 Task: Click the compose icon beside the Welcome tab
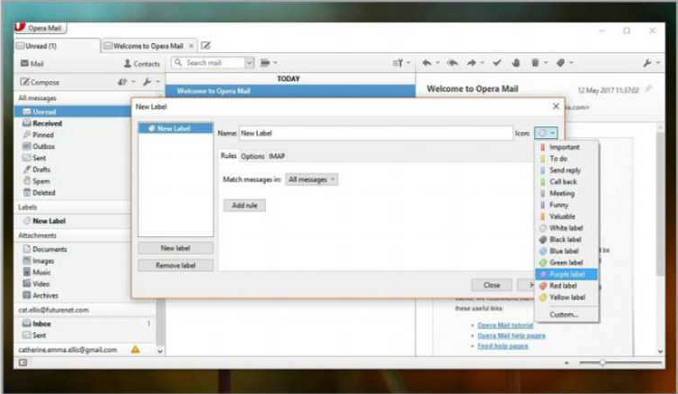pyautogui.click(x=206, y=45)
